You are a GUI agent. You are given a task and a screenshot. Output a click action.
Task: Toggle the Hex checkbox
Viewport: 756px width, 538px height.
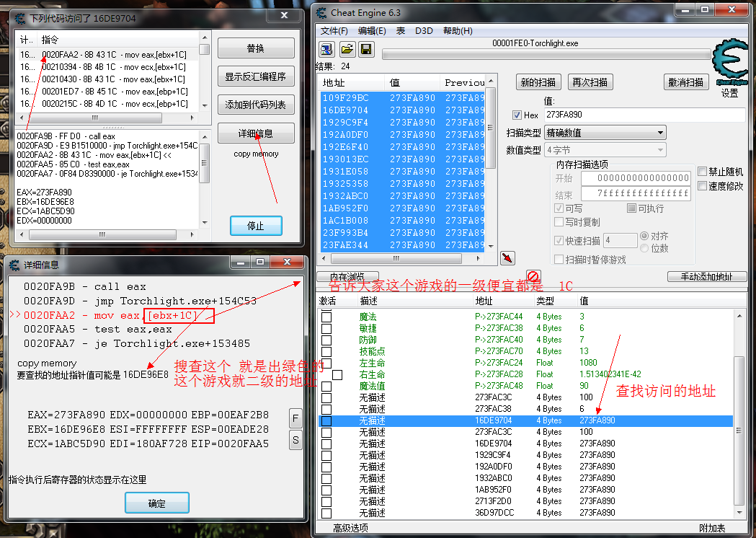coord(517,115)
